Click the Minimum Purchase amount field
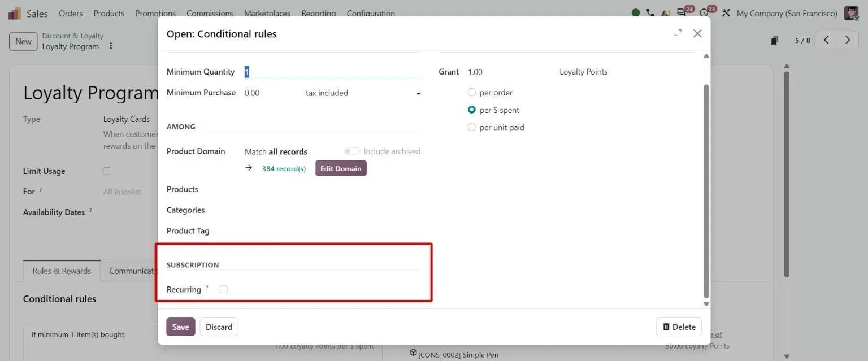Viewport: 868px width, 361px height. pos(272,93)
